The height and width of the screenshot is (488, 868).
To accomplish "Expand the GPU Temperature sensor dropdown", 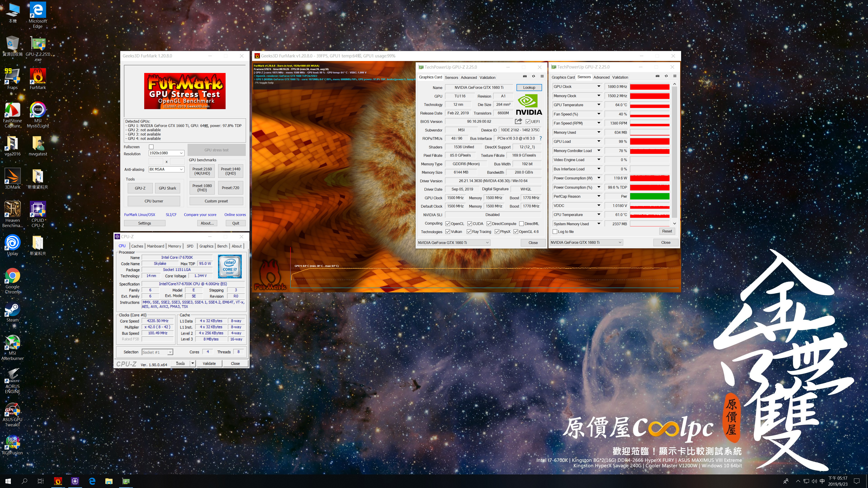I will (x=599, y=105).
